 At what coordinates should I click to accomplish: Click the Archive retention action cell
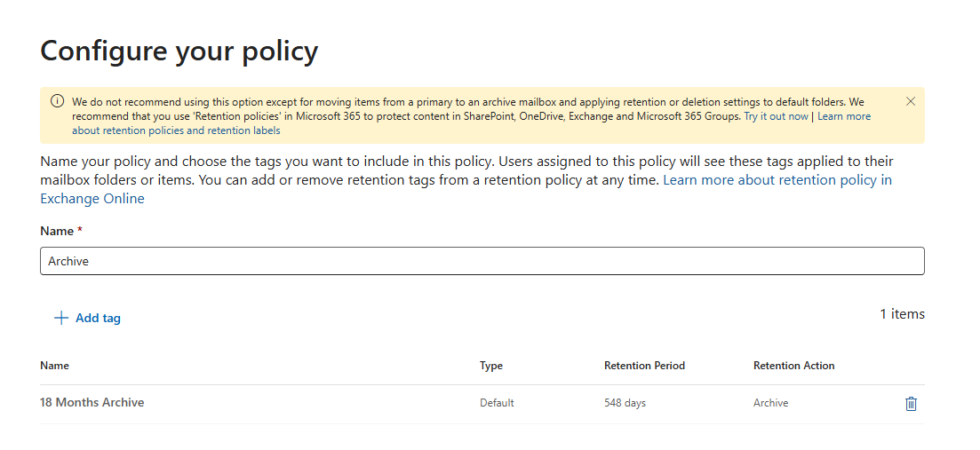(770, 403)
